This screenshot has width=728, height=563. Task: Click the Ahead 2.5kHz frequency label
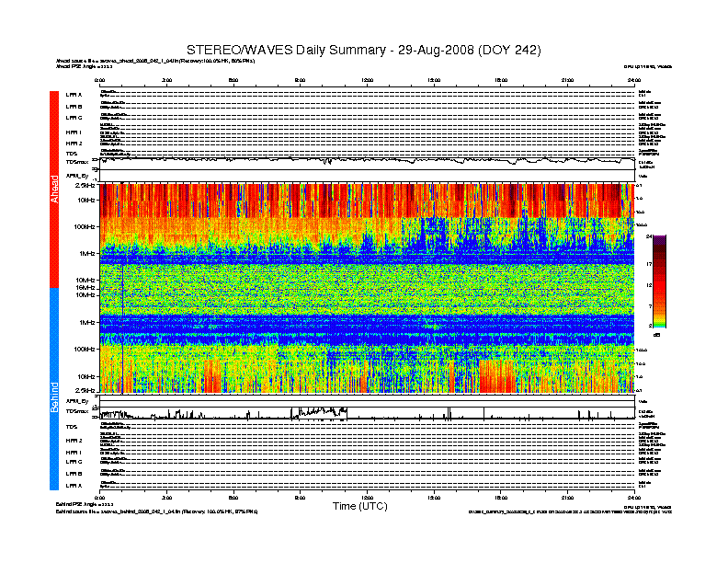[85, 185]
